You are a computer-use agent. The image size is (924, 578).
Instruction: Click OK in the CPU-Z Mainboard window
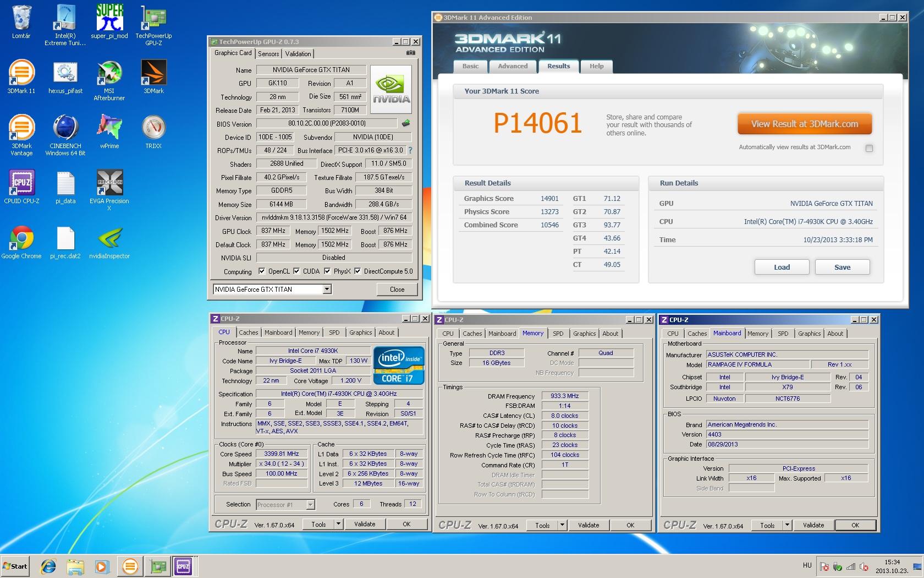point(855,525)
